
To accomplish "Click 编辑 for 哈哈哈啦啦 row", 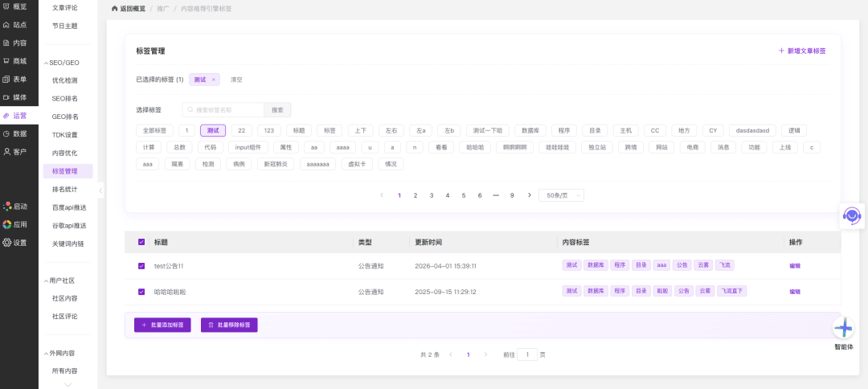I will coord(795,292).
